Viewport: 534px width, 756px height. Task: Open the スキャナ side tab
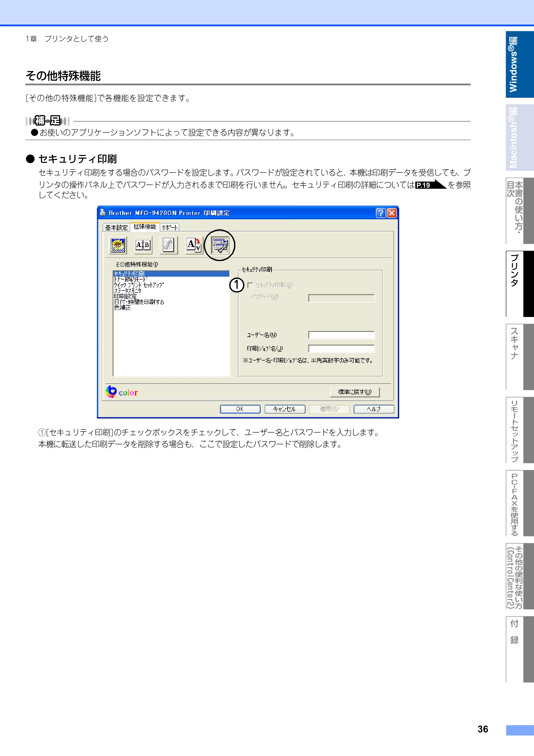(x=520, y=357)
